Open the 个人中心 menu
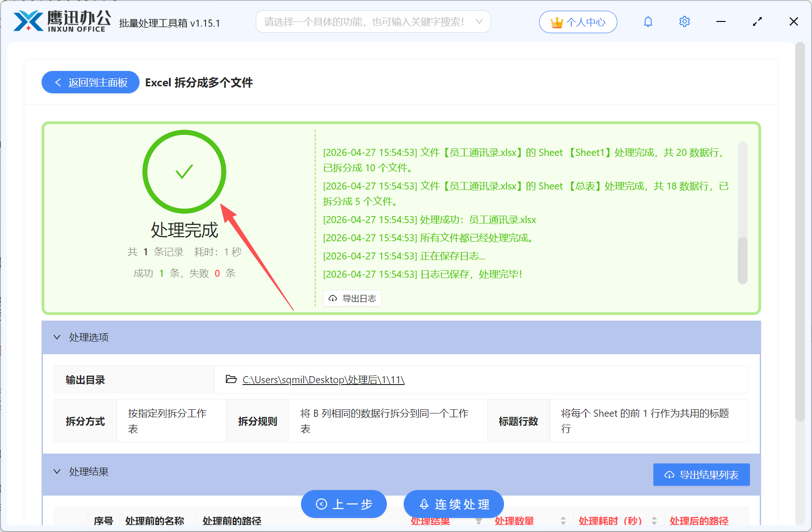The height and width of the screenshot is (532, 812). pos(578,21)
